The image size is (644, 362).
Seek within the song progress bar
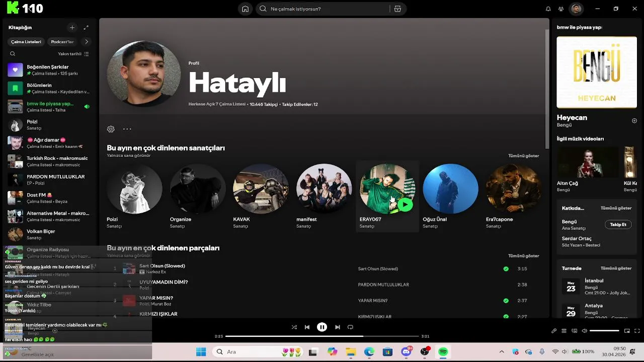pos(322,336)
